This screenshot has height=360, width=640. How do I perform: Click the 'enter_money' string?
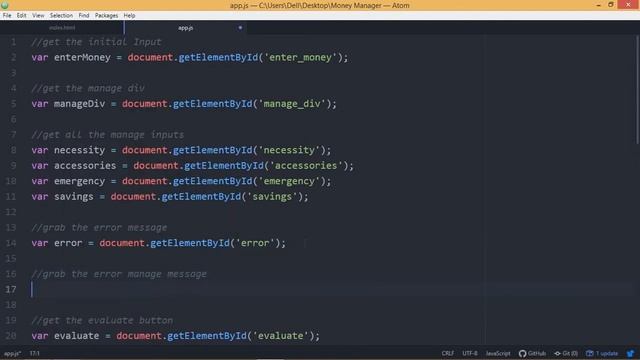point(300,58)
